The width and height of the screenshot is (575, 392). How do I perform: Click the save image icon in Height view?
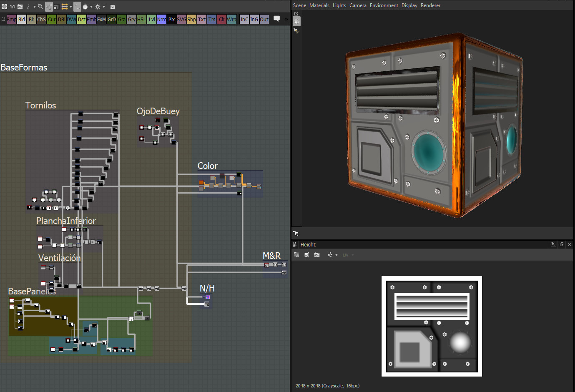(x=307, y=255)
